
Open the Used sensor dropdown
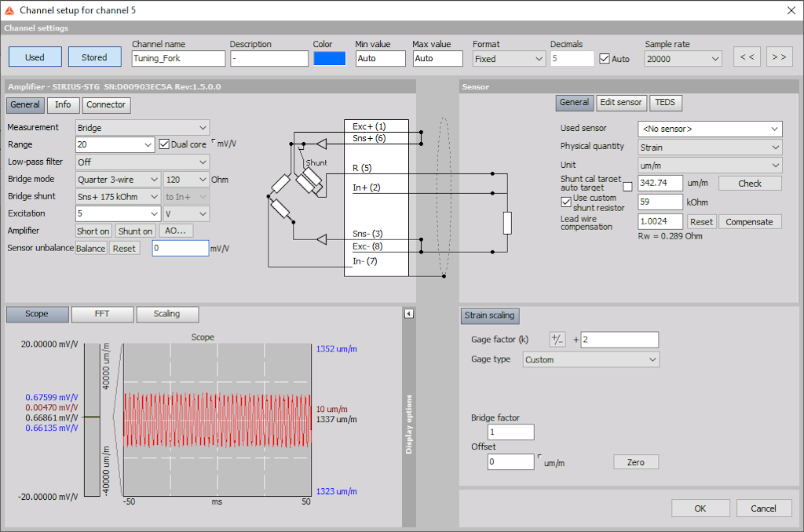point(710,129)
